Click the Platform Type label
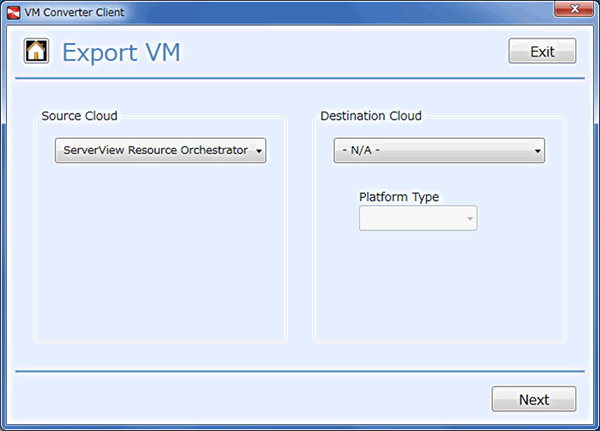Screen dimensions: 600x431 coord(399,196)
